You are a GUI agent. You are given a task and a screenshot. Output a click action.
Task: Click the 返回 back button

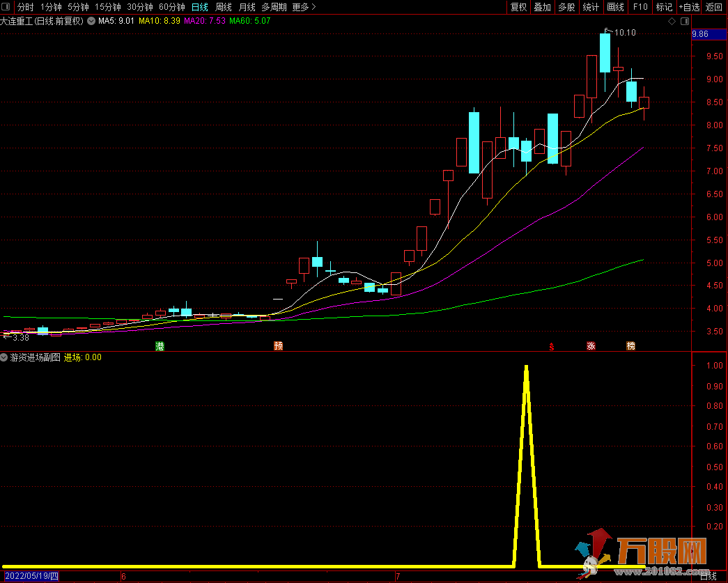click(714, 7)
